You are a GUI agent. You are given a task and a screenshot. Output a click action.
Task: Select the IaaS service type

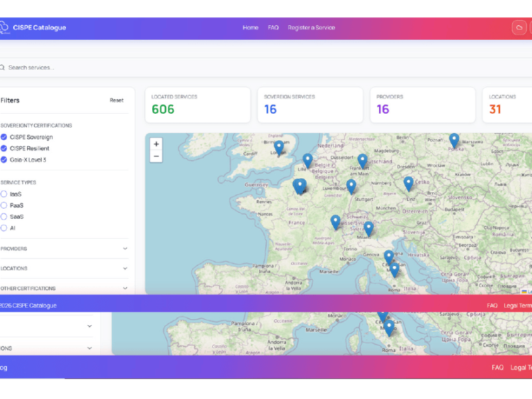tap(4, 194)
